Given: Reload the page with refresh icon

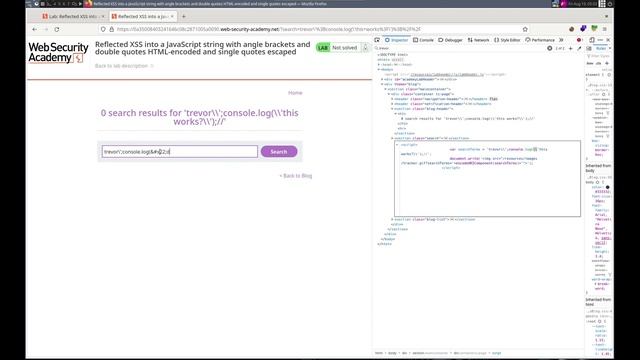Looking at the screenshot, I should (57, 29).
